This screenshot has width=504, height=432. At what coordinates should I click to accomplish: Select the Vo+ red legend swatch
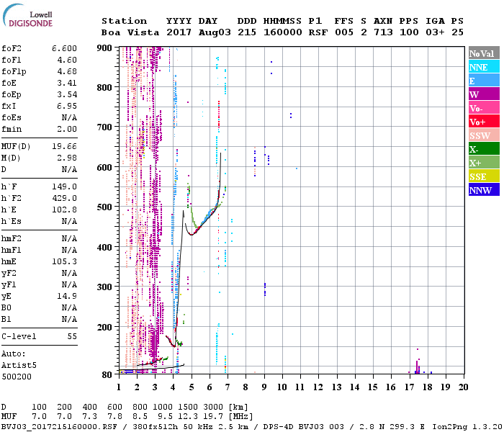pos(484,122)
